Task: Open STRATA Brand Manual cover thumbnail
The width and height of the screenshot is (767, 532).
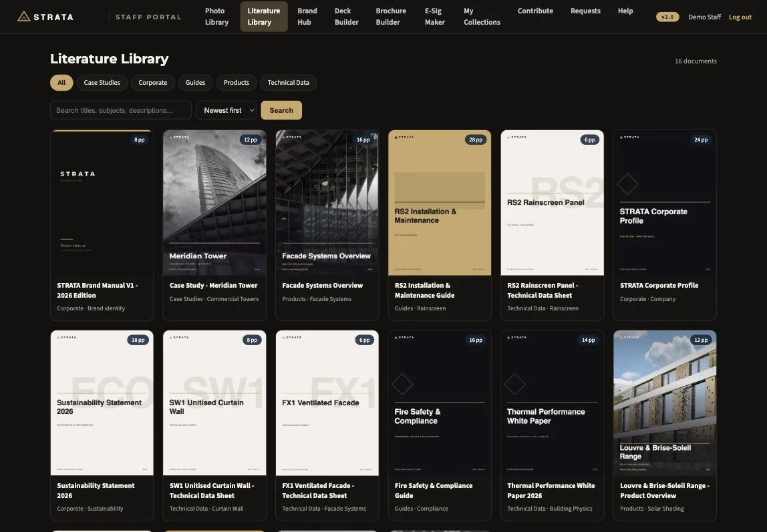Action: (x=102, y=203)
